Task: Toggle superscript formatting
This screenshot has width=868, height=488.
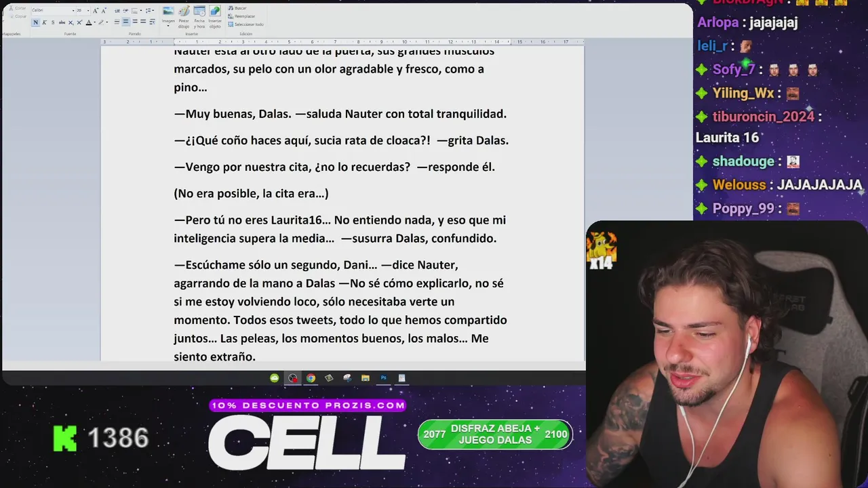Action: pyautogui.click(x=79, y=22)
